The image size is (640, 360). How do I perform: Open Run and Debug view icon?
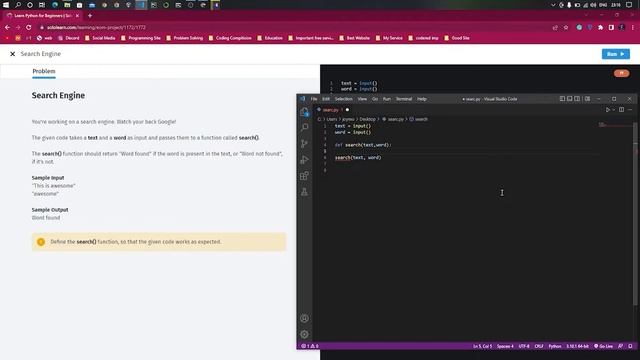tap(304, 160)
